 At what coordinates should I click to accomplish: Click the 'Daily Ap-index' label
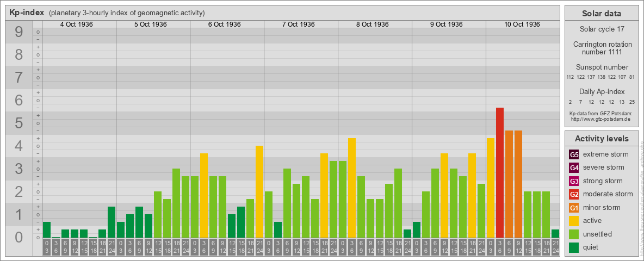click(601, 91)
